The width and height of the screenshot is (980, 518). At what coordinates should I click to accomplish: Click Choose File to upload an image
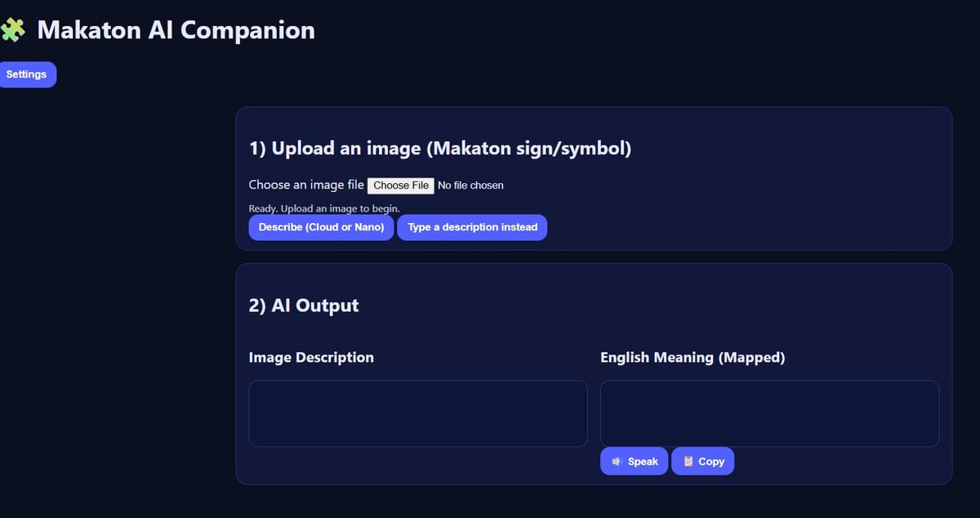pos(400,185)
